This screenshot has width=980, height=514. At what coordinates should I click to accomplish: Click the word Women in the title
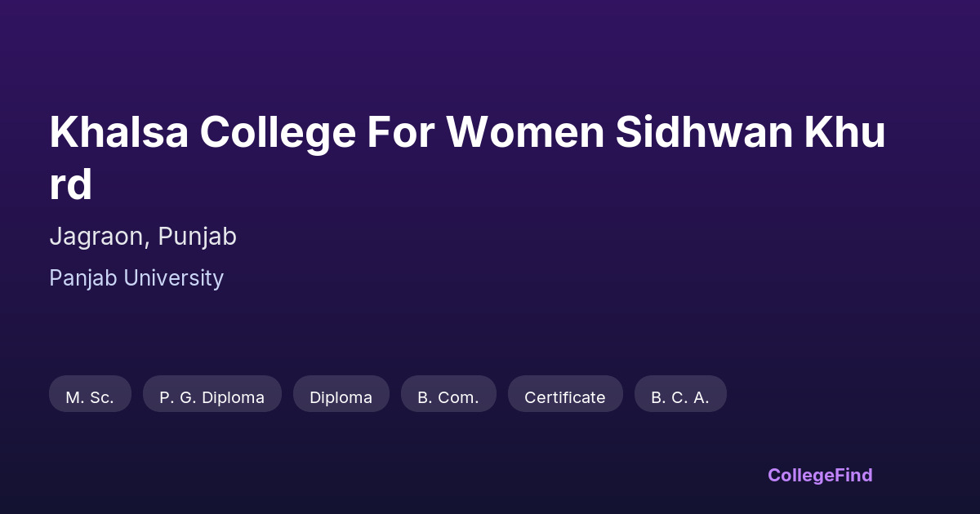524,132
